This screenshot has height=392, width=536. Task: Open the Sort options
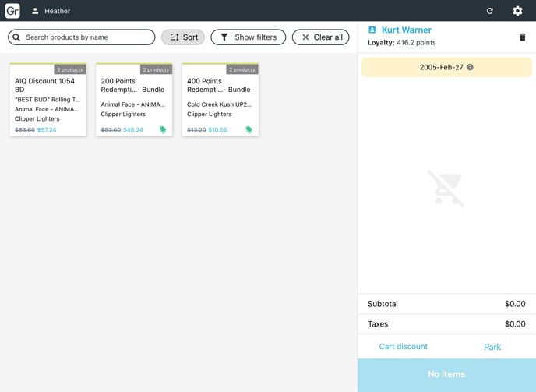pyautogui.click(x=182, y=37)
